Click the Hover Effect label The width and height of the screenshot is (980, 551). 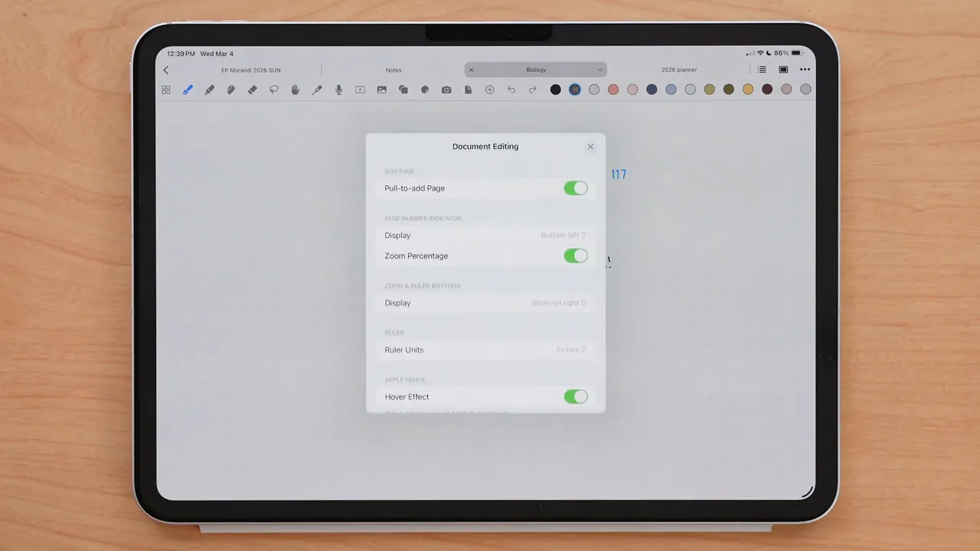coord(407,396)
